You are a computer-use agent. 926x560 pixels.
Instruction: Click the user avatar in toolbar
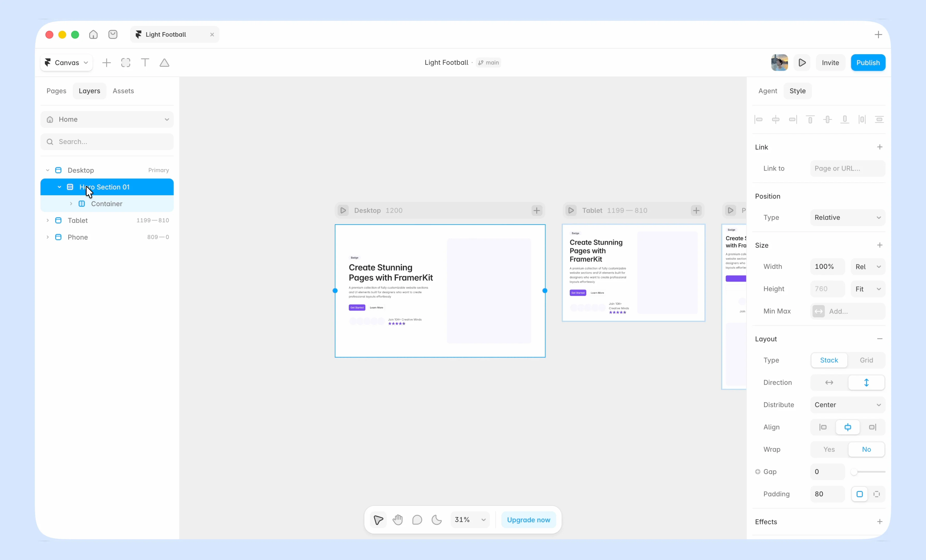coord(780,63)
